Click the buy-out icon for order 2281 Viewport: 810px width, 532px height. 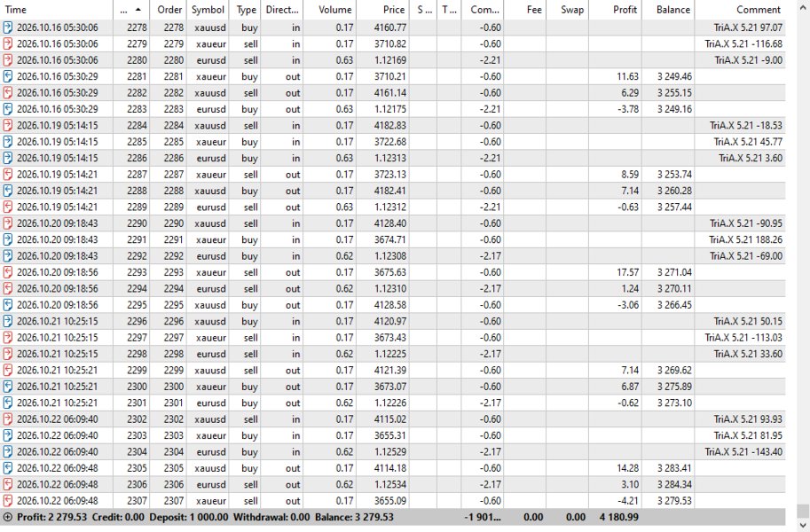tap(8, 76)
